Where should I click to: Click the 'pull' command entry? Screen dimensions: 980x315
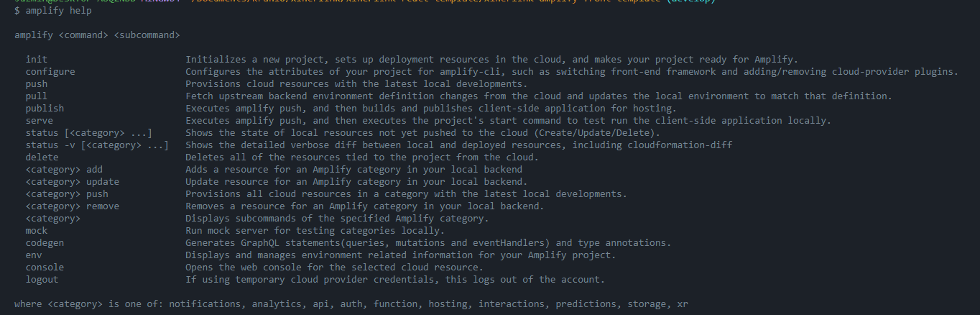(x=37, y=96)
